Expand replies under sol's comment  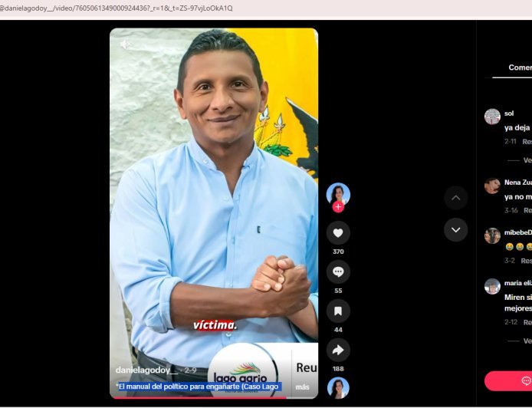tap(527, 160)
